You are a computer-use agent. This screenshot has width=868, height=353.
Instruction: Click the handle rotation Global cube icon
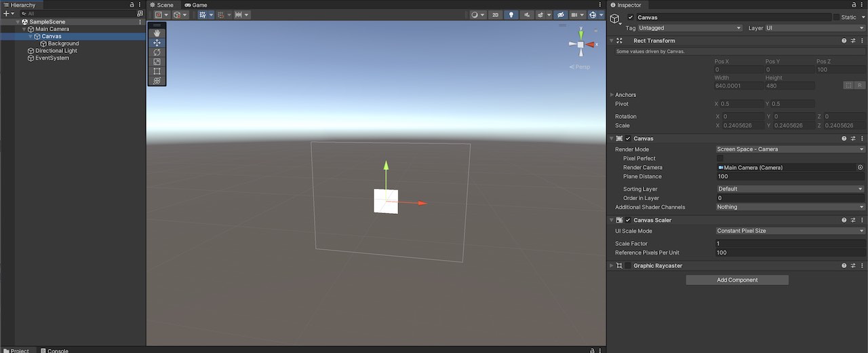(x=177, y=15)
